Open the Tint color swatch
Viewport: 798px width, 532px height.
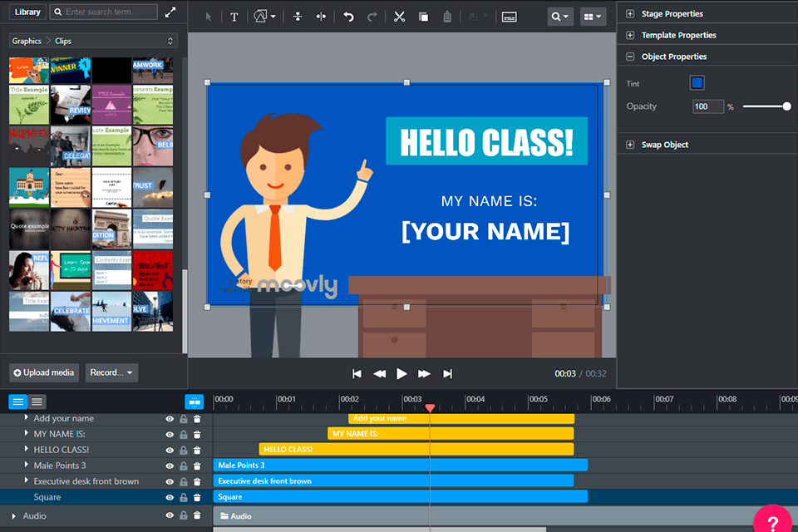697,82
